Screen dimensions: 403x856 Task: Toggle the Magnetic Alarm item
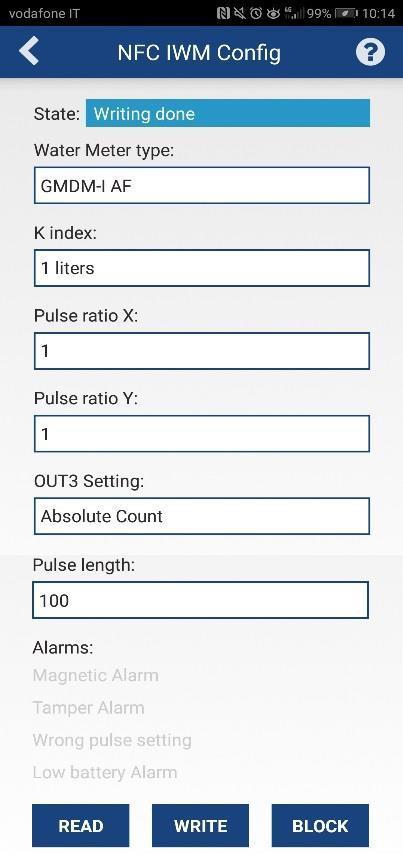(96, 675)
